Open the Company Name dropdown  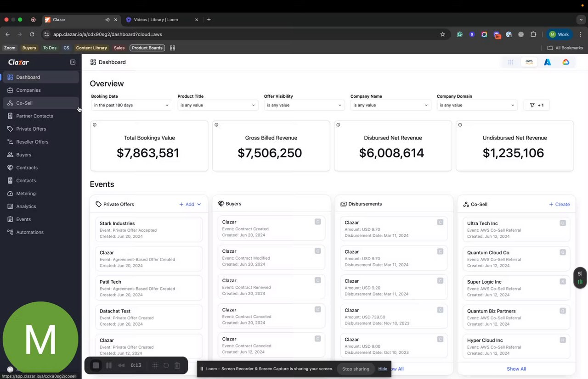[390, 105]
